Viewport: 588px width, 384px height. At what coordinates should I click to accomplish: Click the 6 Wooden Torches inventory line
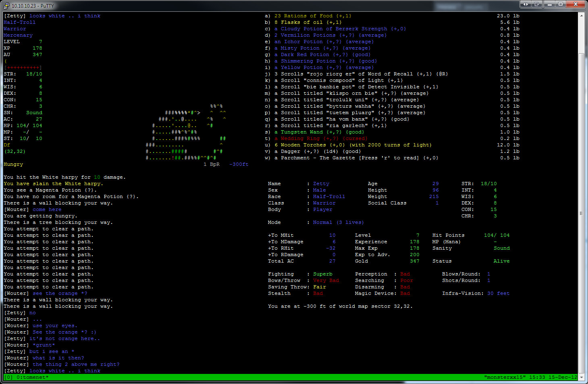tap(353, 145)
